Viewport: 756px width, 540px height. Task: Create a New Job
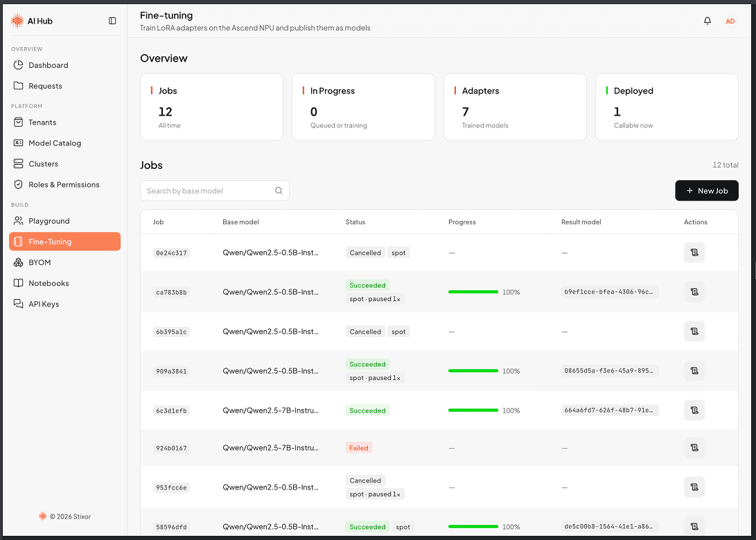pyautogui.click(x=706, y=191)
